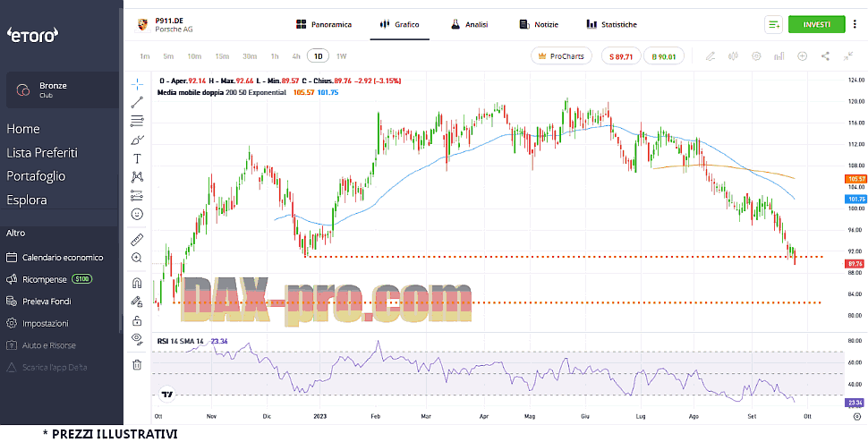
Task: Select the 15m timeframe
Action: 222,55
